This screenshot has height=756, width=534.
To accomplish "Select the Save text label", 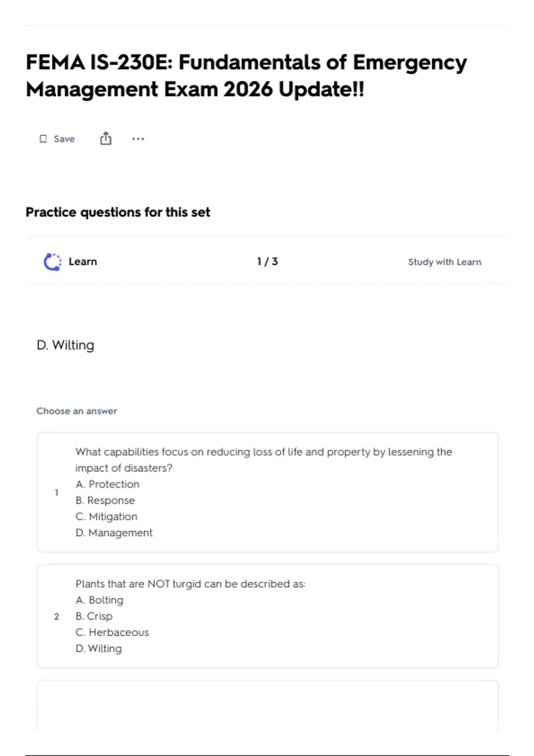I will coord(64,139).
